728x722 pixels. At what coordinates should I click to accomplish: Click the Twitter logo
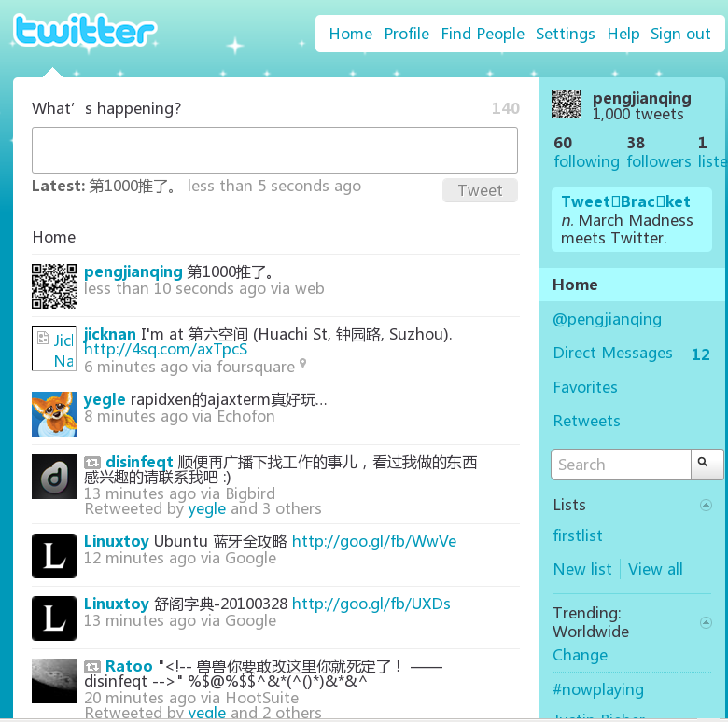[x=84, y=30]
